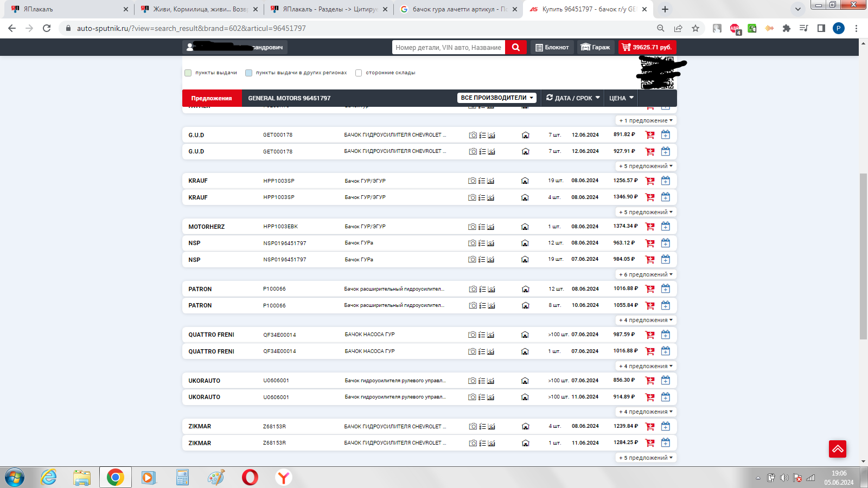
Task: Expand '+ 6 предложений' under NSP
Action: pos(646,274)
